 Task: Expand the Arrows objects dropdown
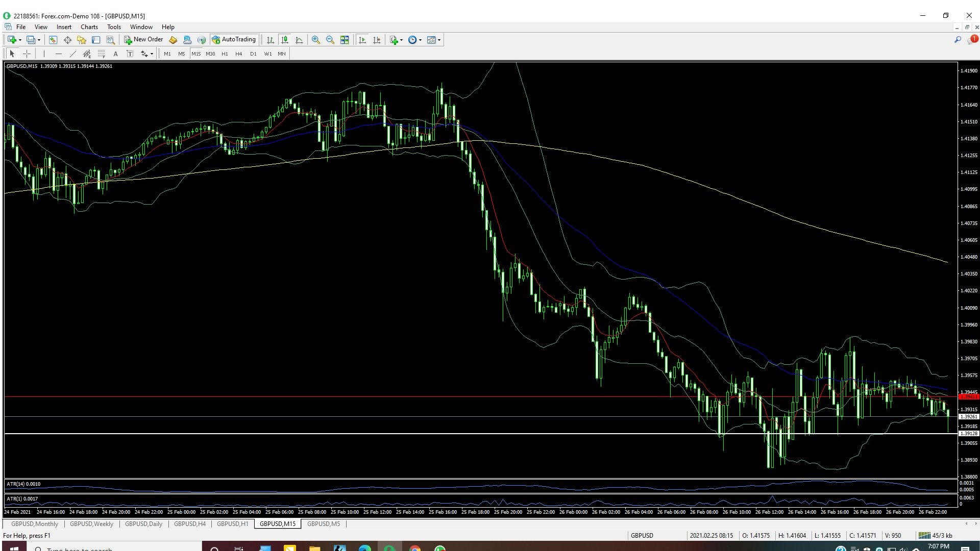[x=152, y=54]
